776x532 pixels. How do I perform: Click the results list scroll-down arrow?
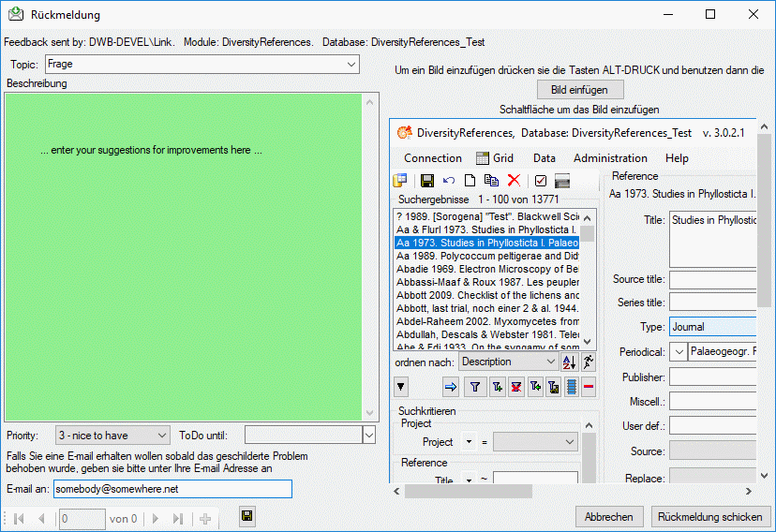(587, 342)
